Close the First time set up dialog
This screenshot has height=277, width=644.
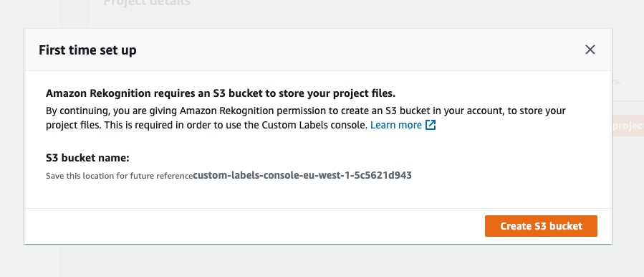click(x=590, y=50)
